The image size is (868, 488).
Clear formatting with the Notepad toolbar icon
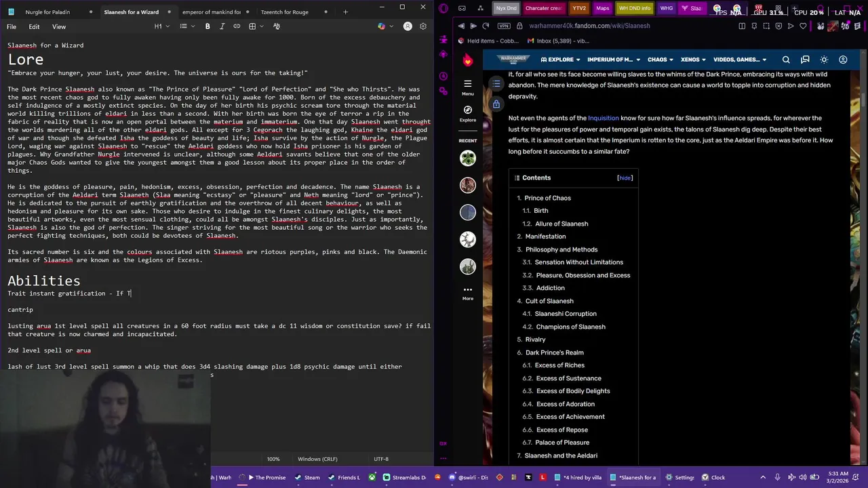(276, 26)
